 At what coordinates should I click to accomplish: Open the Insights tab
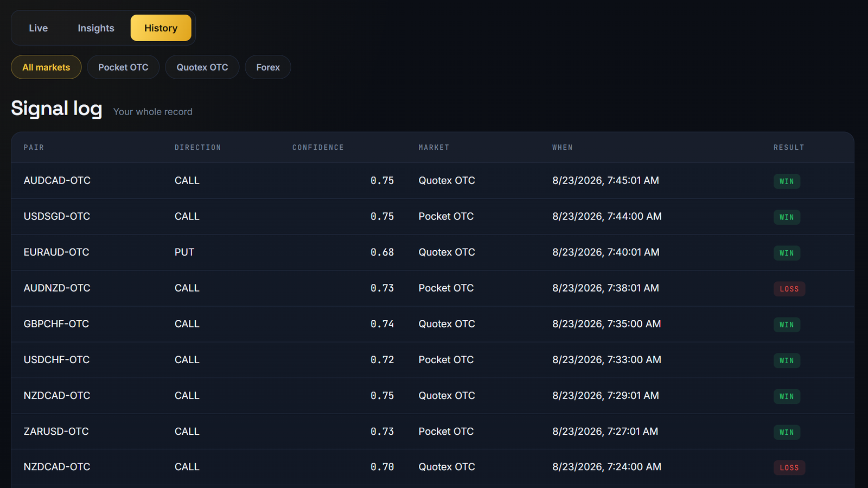(x=96, y=28)
